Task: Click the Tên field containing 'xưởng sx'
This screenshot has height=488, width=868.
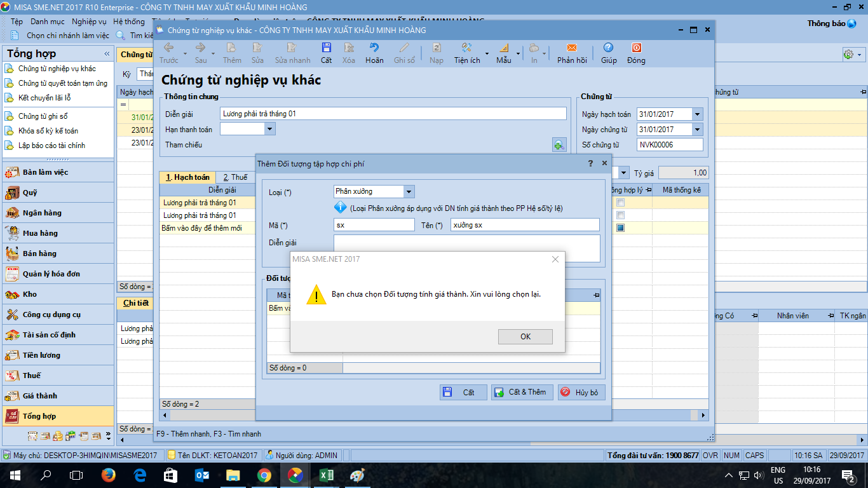Action: 525,225
